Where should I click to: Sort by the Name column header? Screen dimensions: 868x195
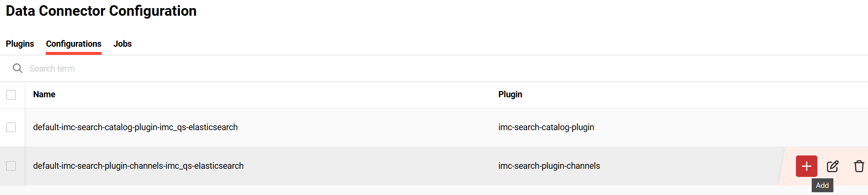click(44, 94)
